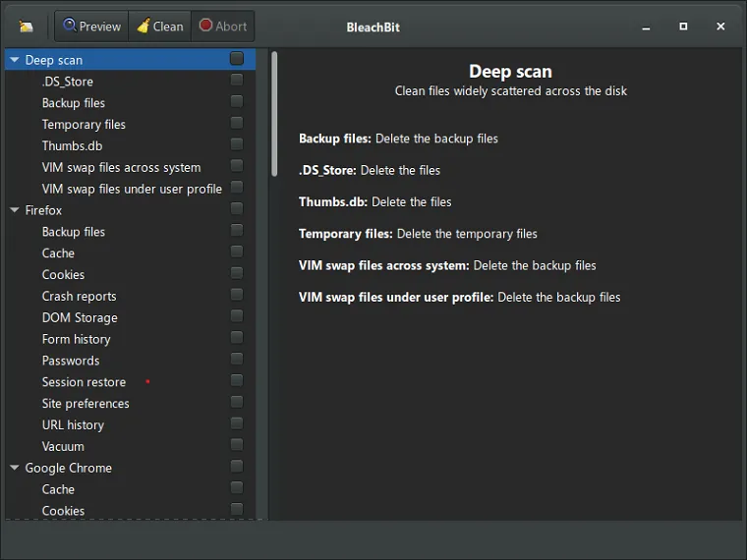Viewport: 747px width, 560px height.
Task: Check Backup files under Firefox
Action: click(x=237, y=230)
